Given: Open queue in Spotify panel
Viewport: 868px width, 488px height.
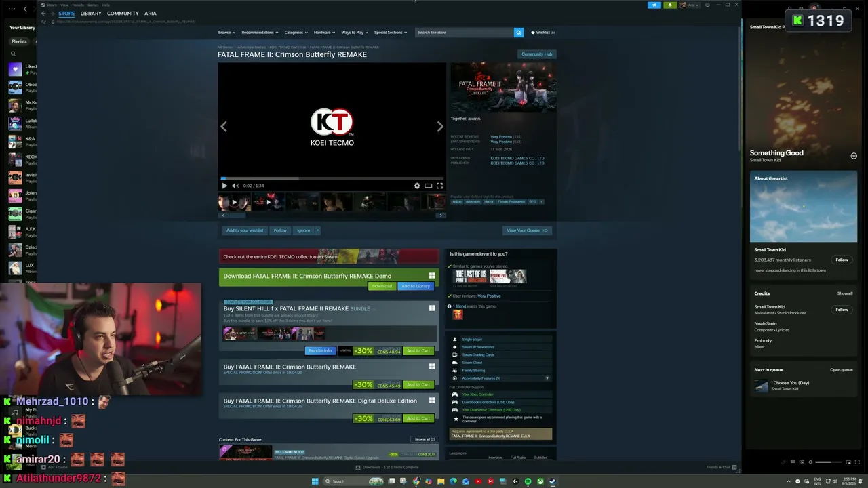Looking at the screenshot, I should (x=842, y=370).
